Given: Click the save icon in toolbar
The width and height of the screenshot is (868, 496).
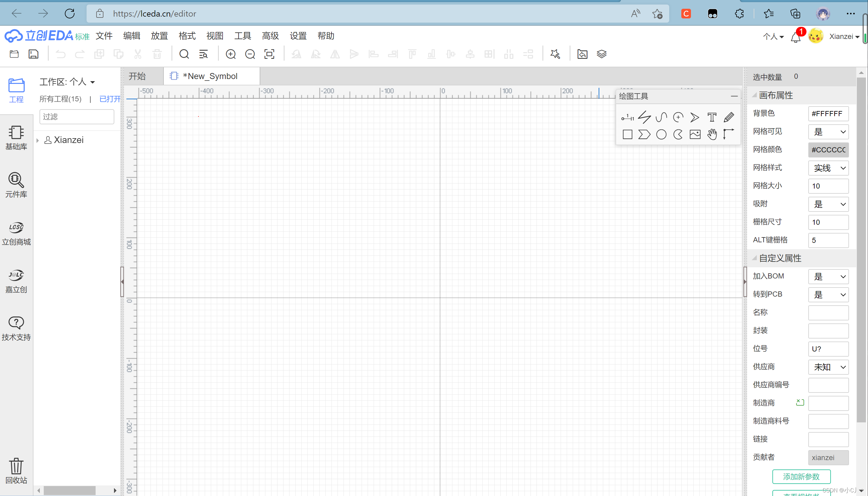Looking at the screenshot, I should click(x=33, y=54).
